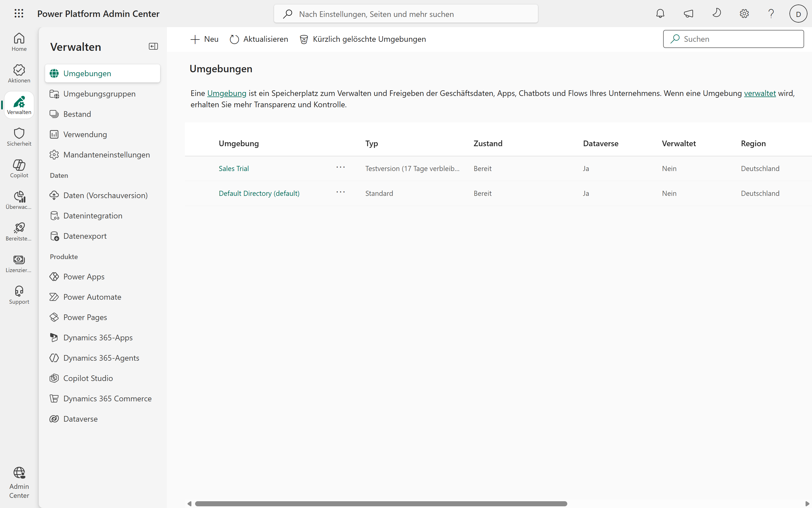The width and height of the screenshot is (812, 508).
Task: Open Daten (Vorschauversion) menu item
Action: tap(103, 195)
